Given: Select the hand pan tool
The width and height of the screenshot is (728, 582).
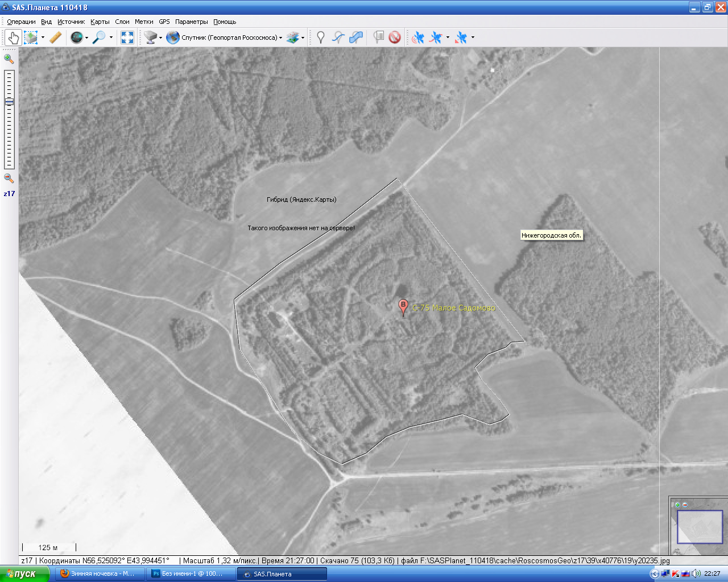Looking at the screenshot, I should pyautogui.click(x=13, y=38).
